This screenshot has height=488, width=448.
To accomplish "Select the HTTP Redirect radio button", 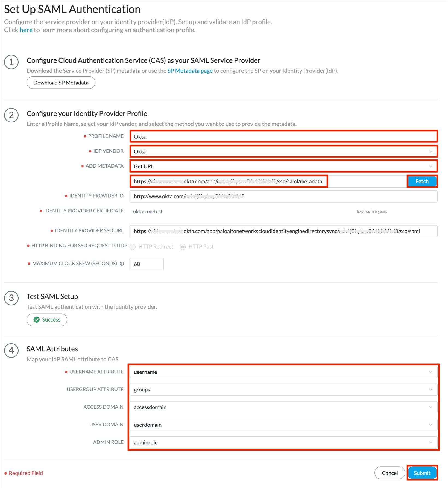I will tap(133, 247).
